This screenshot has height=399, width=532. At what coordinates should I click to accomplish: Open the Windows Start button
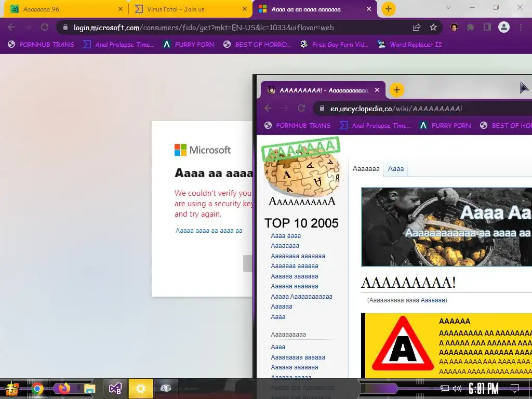12,389
